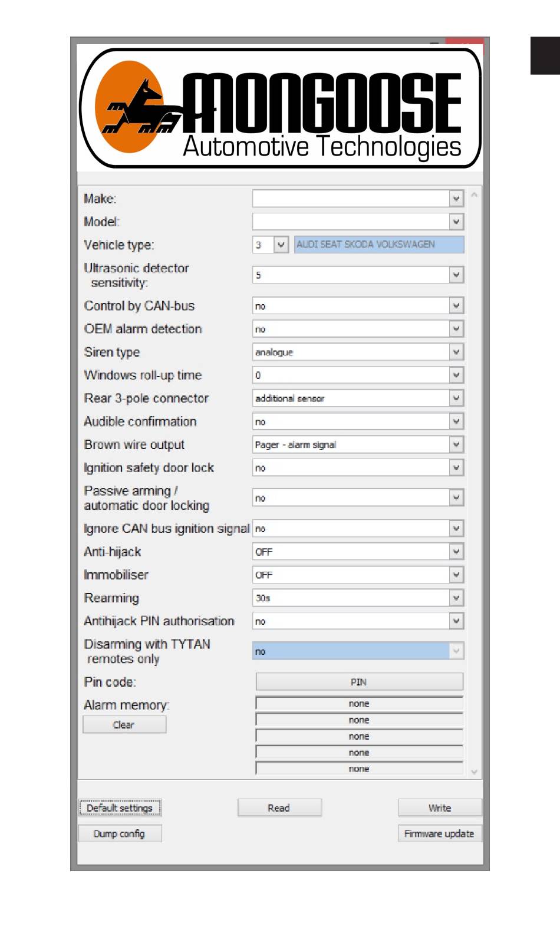Click the "Windows roll-up time" label
Viewport: 560px width, 933px height.
[143, 375]
